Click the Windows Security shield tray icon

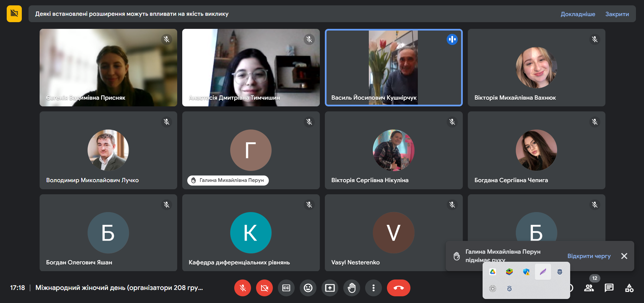tap(526, 272)
